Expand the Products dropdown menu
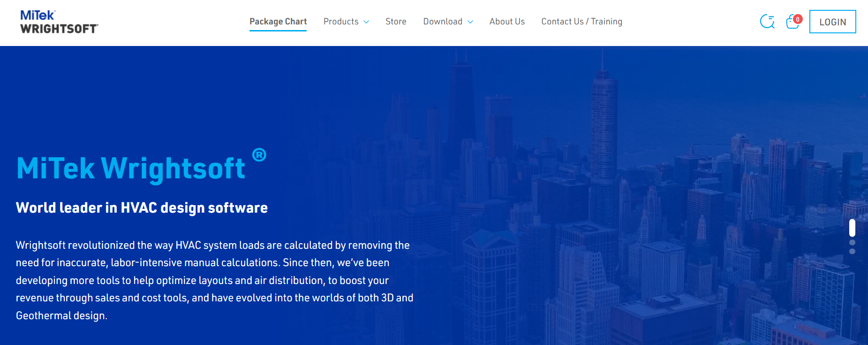This screenshot has width=868, height=345. (x=346, y=22)
